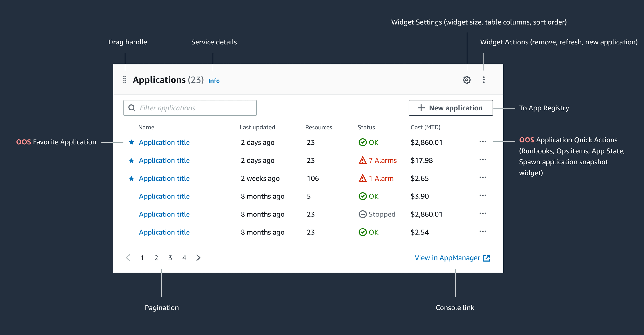Click the $2.54 cost cell
Screen dimensions: 644x335
[420, 232]
